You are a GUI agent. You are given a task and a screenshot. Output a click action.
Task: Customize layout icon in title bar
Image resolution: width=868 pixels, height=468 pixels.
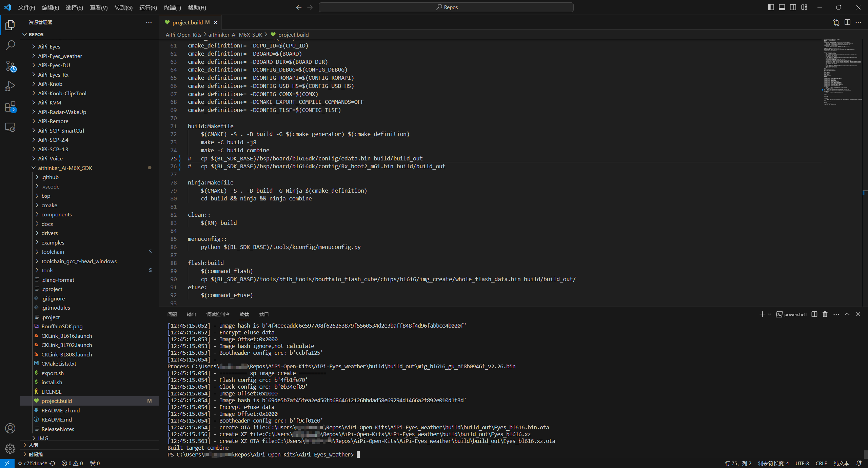coord(804,7)
